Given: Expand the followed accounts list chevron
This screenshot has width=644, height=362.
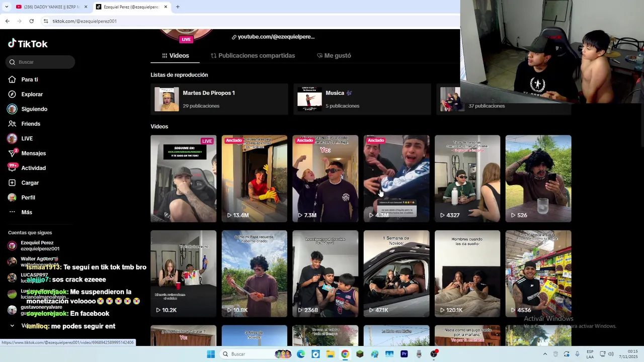Looking at the screenshot, I should click(12, 326).
